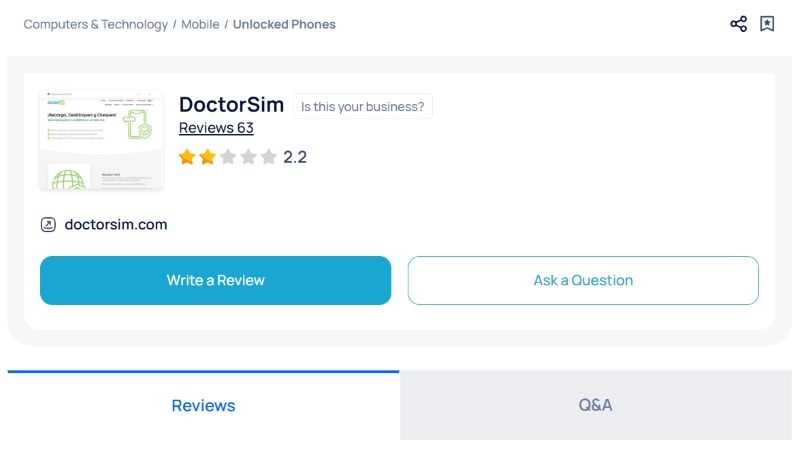Click the share icon
This screenshot has width=800, height=454.
[x=738, y=24]
